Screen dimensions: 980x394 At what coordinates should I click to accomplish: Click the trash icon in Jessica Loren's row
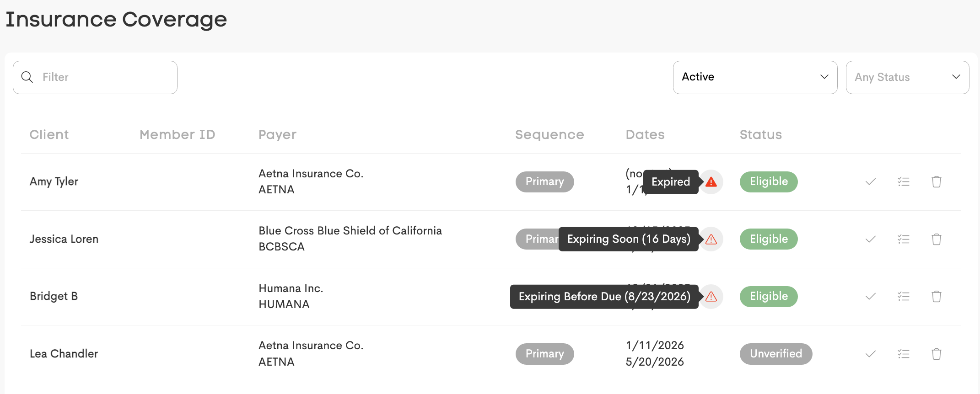(936, 239)
